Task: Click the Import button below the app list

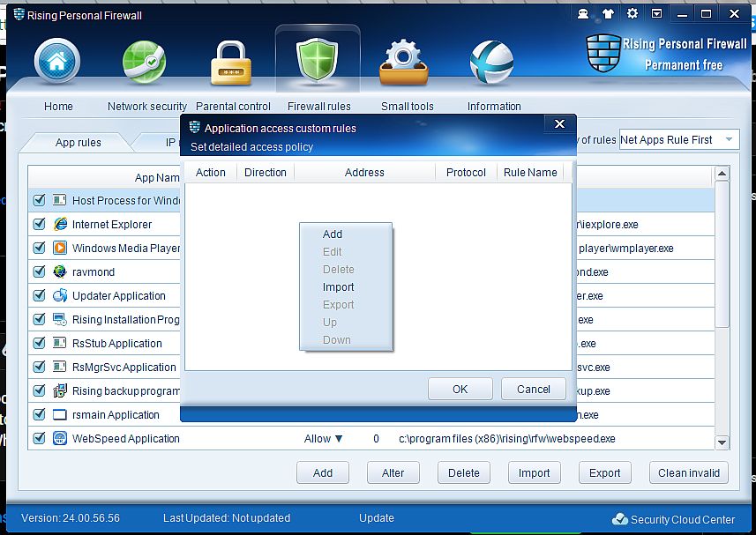Action: tap(535, 473)
